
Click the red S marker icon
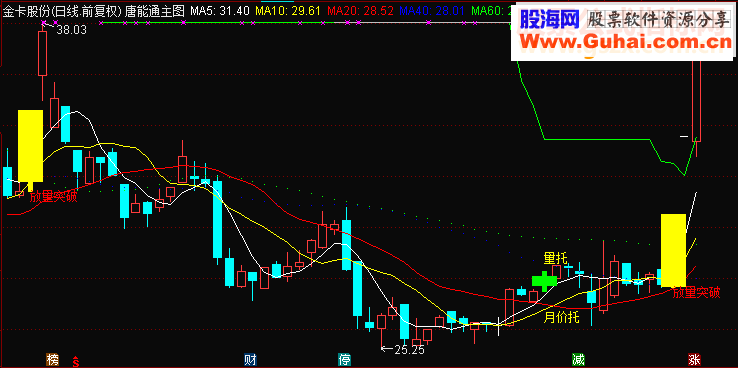pos(75,361)
